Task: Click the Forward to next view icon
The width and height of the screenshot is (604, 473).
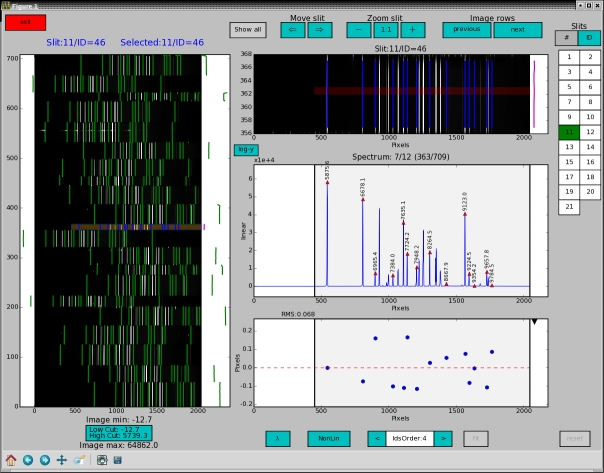Action: click(x=45, y=460)
